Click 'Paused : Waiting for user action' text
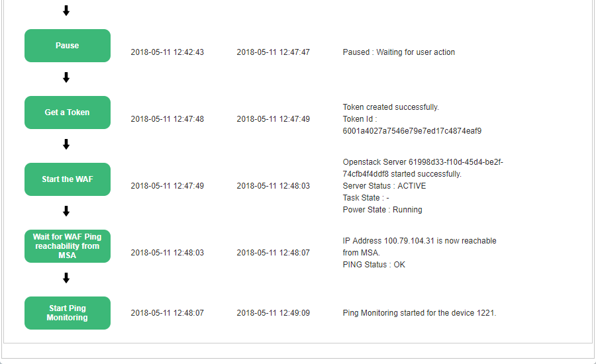596x364 pixels. (x=399, y=52)
